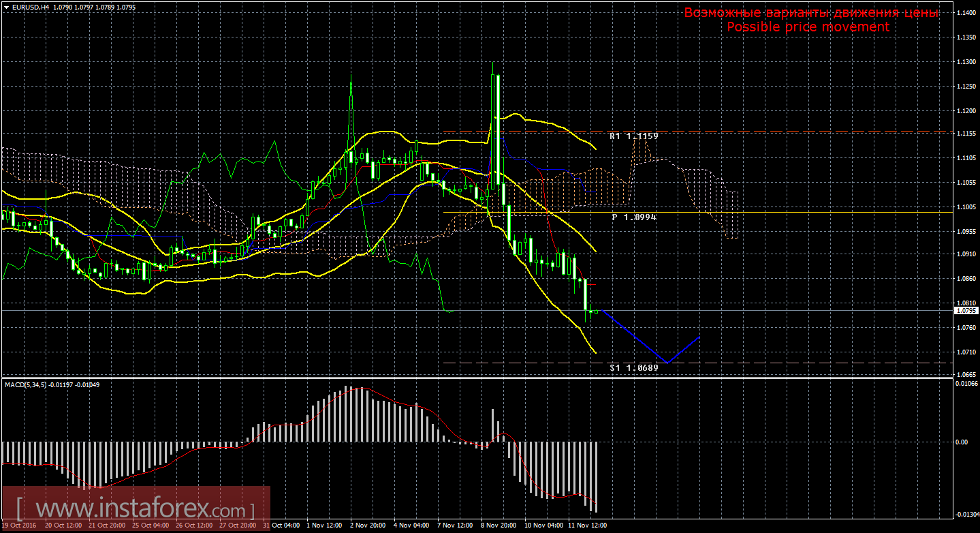
Task: Click the 1 Nov 12:00 time label
Action: [x=324, y=526]
